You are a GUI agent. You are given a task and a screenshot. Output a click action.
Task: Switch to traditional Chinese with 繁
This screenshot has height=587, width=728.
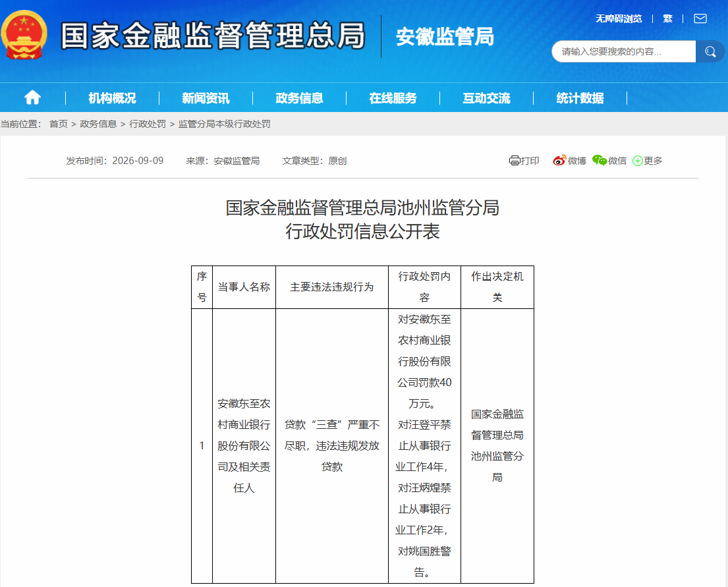click(667, 18)
